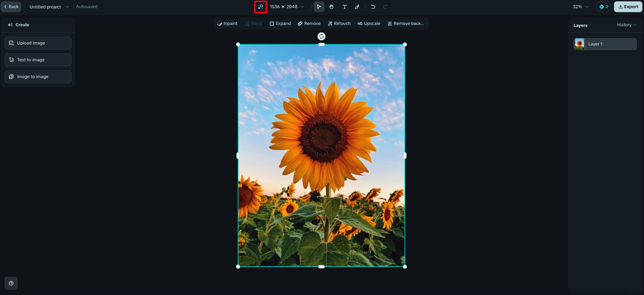Click the Upload image button

tap(38, 43)
